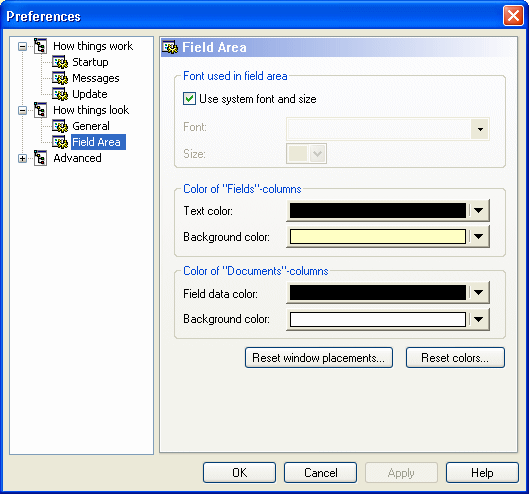529x494 pixels.
Task: Click the Advanced category tree icon
Action: click(x=40, y=158)
